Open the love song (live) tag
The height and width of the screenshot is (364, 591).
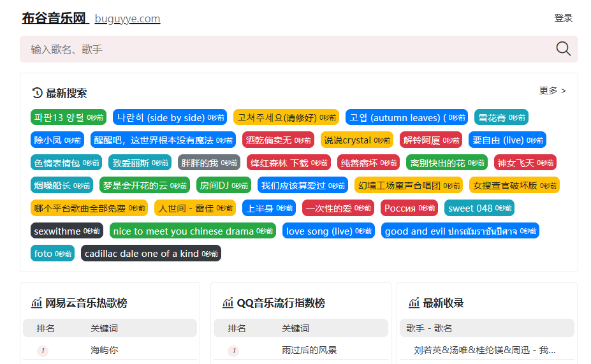click(328, 231)
